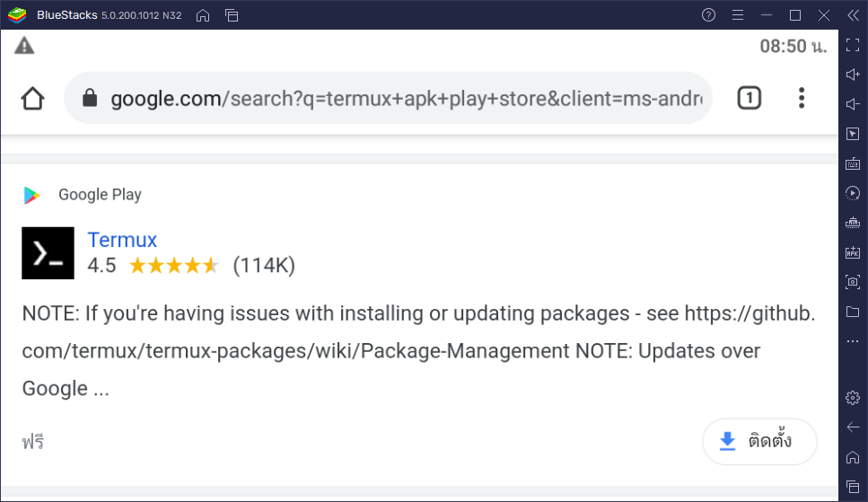The height and width of the screenshot is (502, 868).
Task: Open Chrome tab switcher showing 1 tab
Action: tap(749, 98)
